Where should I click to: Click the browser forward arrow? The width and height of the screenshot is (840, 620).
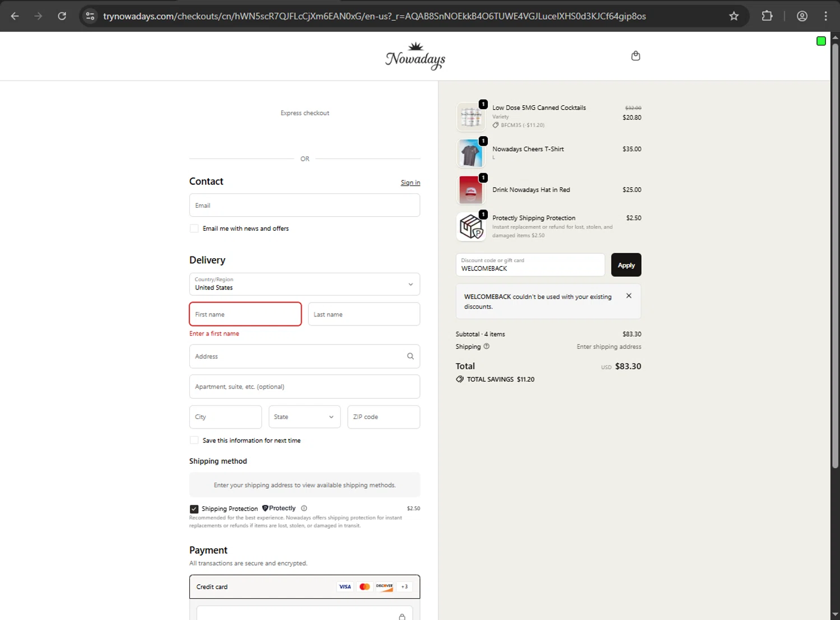click(38, 16)
